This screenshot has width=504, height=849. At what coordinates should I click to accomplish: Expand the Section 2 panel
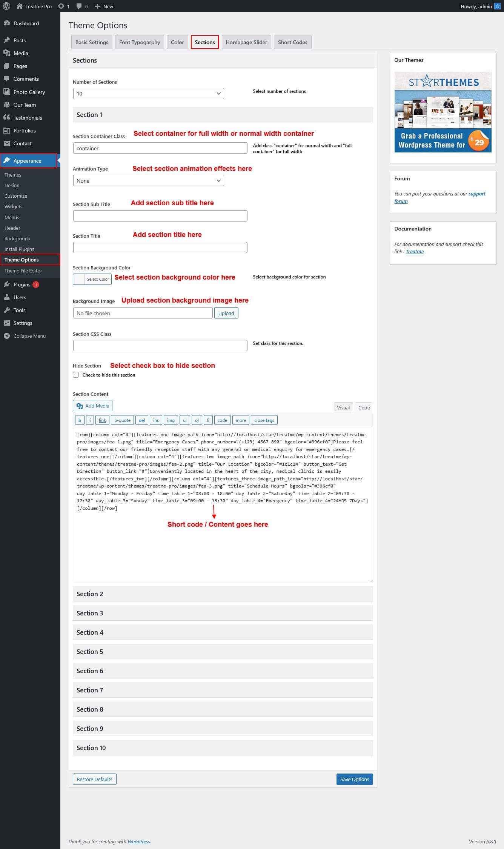[223, 594]
